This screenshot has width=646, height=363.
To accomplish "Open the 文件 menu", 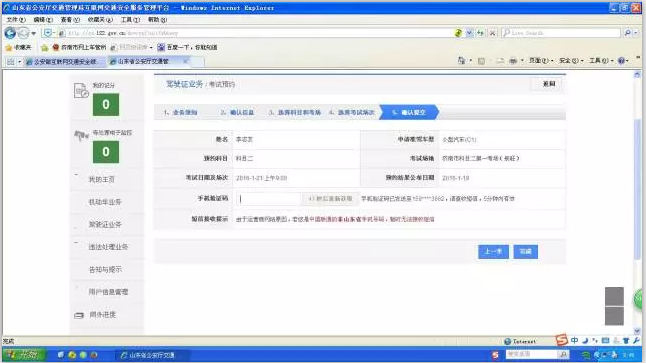I will (16, 20).
